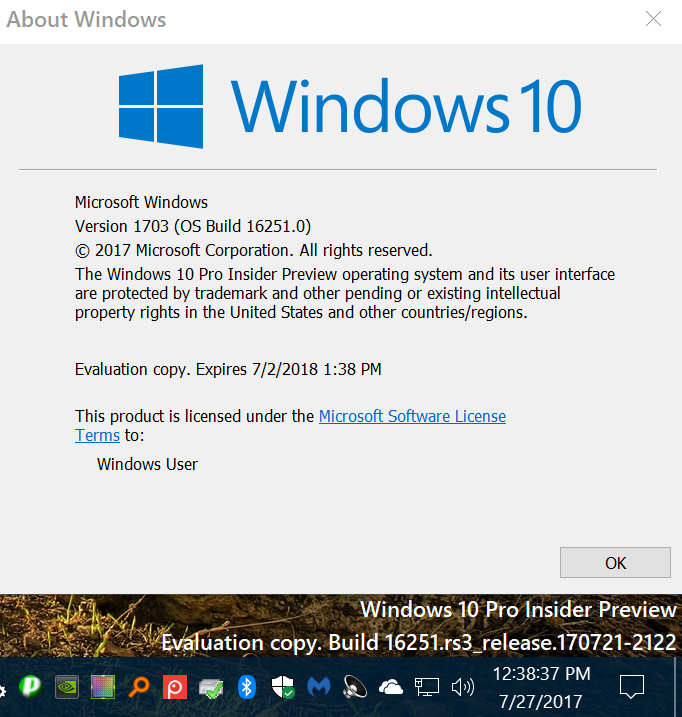682x717 pixels.
Task: Click the 'Evaluation copy. Expires 7/2/2018' line
Action: pyautogui.click(x=228, y=369)
